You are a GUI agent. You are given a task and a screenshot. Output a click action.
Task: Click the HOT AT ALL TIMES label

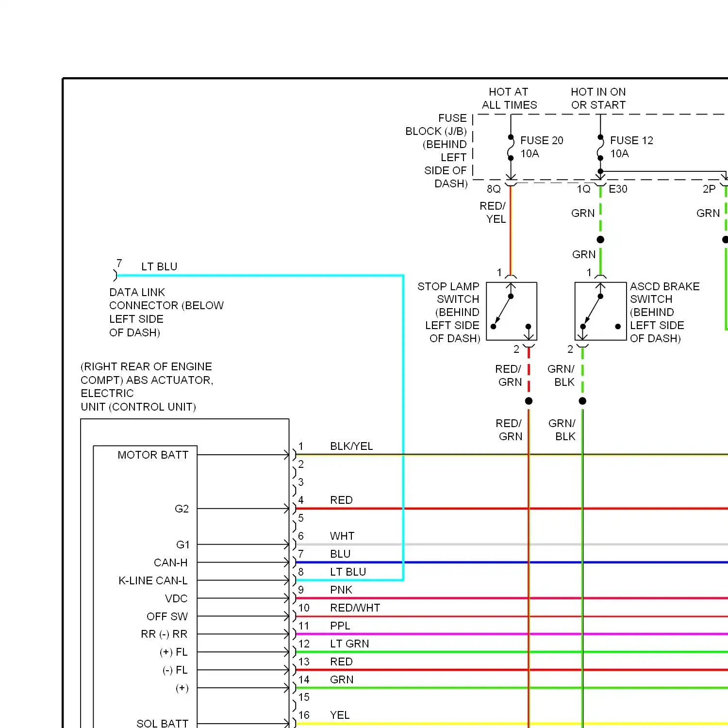[509, 99]
